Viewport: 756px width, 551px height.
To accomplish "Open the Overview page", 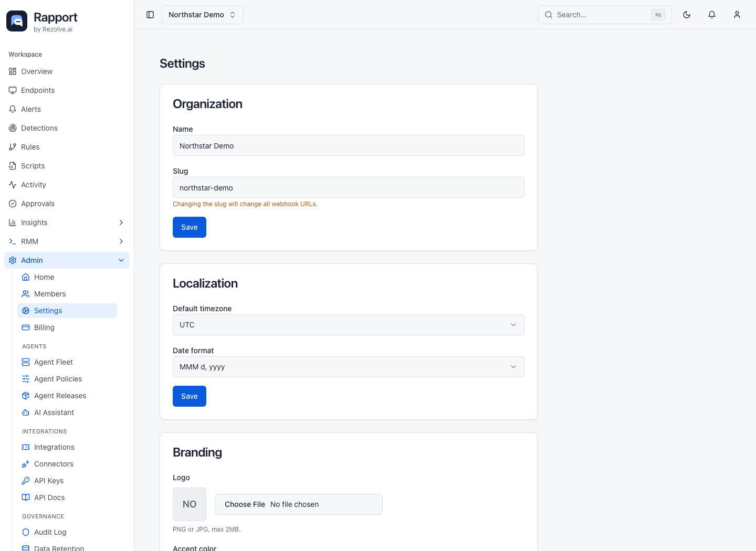I will 67,71.
